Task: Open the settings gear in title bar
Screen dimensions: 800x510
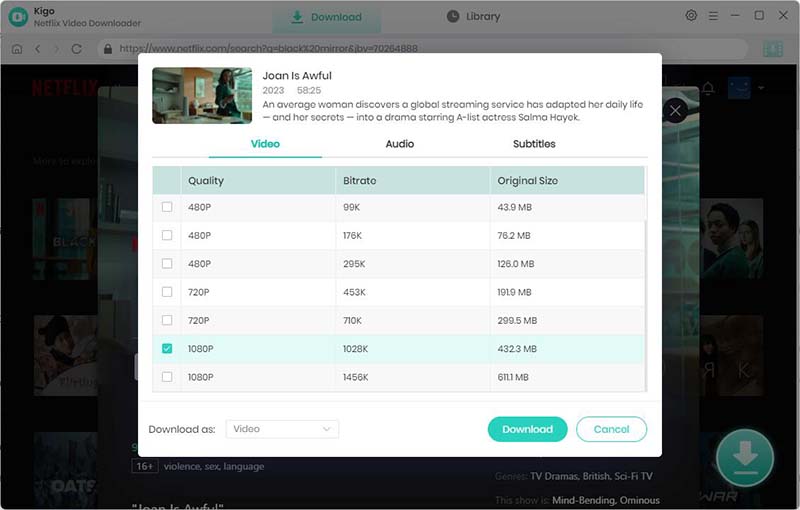Action: pos(691,16)
